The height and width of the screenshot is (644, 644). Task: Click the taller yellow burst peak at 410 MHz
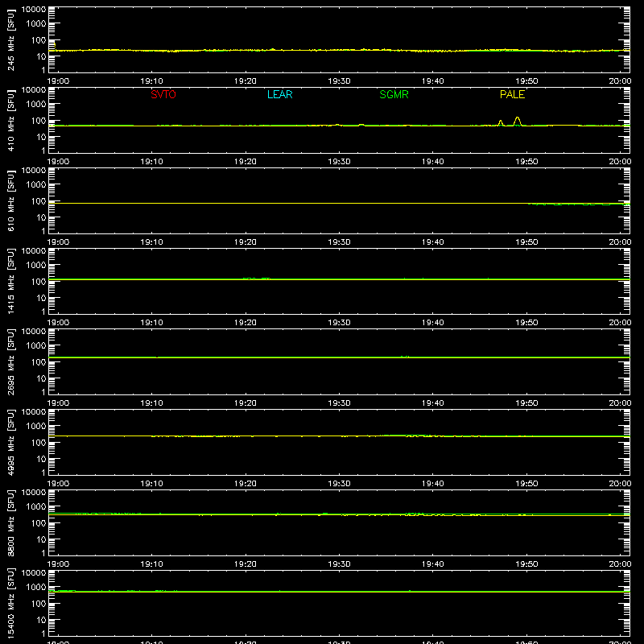517,121
